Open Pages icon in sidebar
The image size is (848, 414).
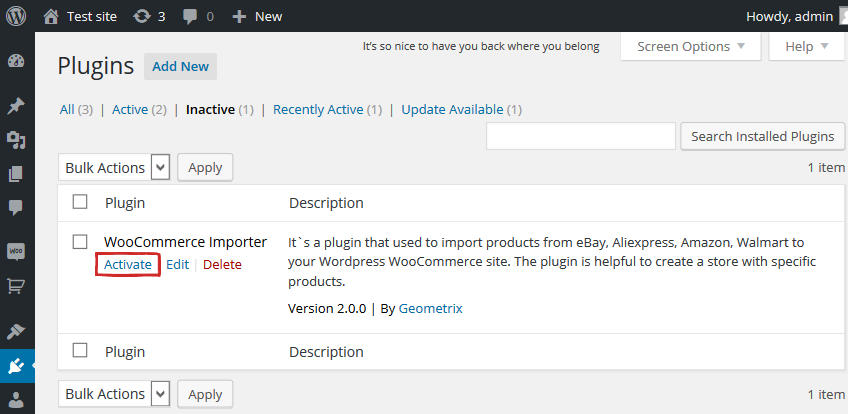[16, 174]
